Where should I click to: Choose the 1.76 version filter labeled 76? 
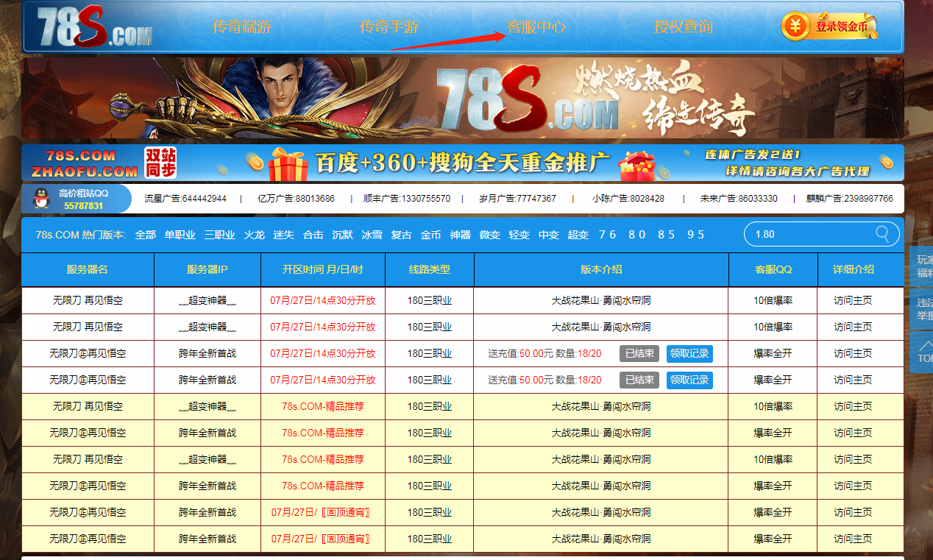[607, 235]
